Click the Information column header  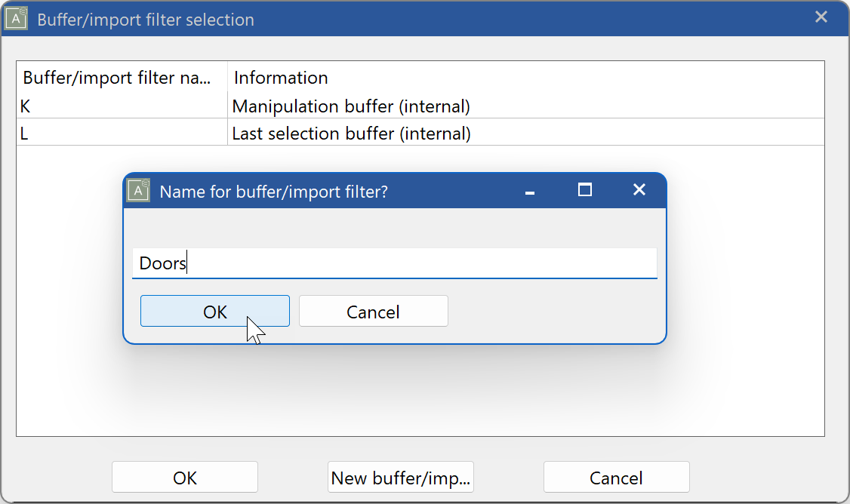click(281, 78)
